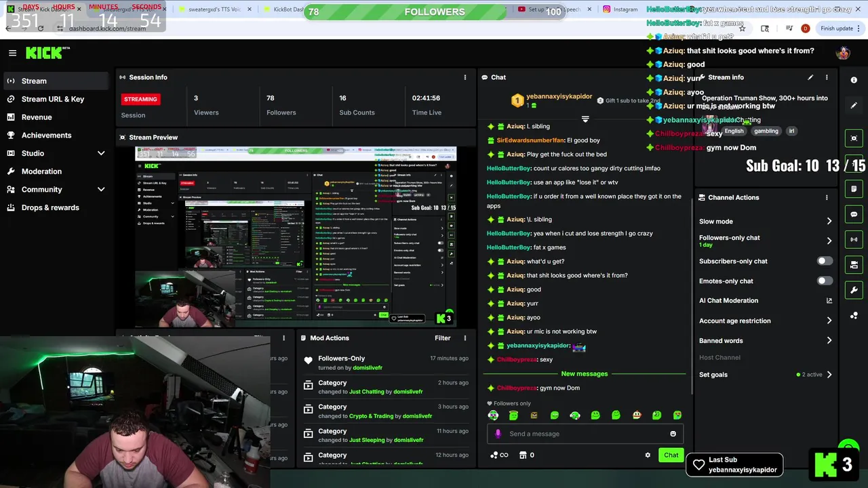Click the red STREAMING status badge

pos(140,99)
